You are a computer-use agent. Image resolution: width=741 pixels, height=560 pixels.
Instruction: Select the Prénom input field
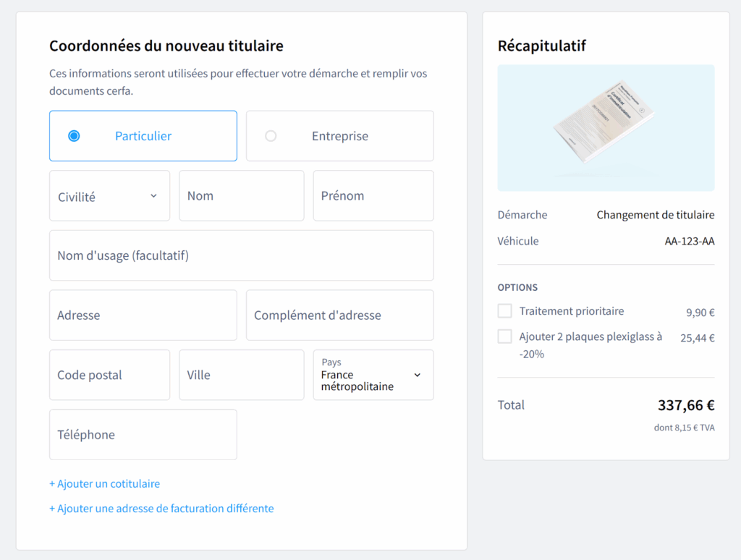373,195
